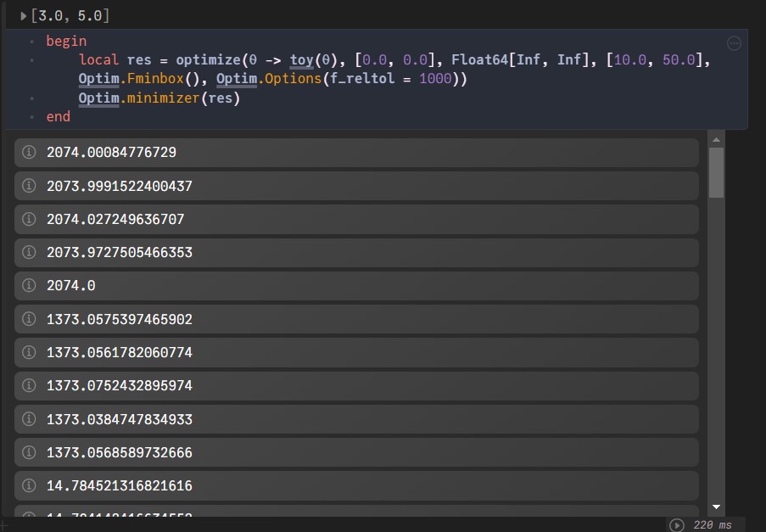Screen dimensions: 766x532
Task: Run the cell with the play button
Action: 677,525
